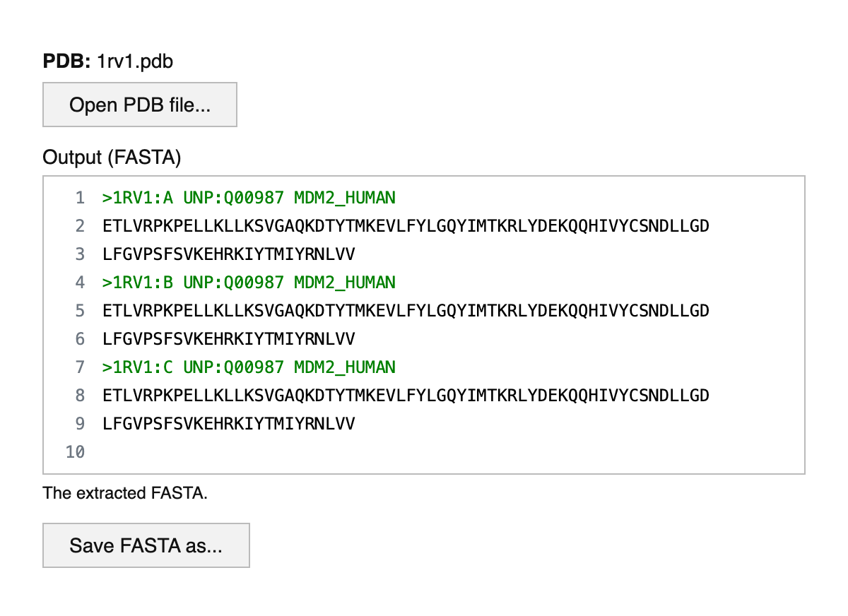
Task: Place cursor on the >1RV1:A header line
Action: tap(249, 198)
